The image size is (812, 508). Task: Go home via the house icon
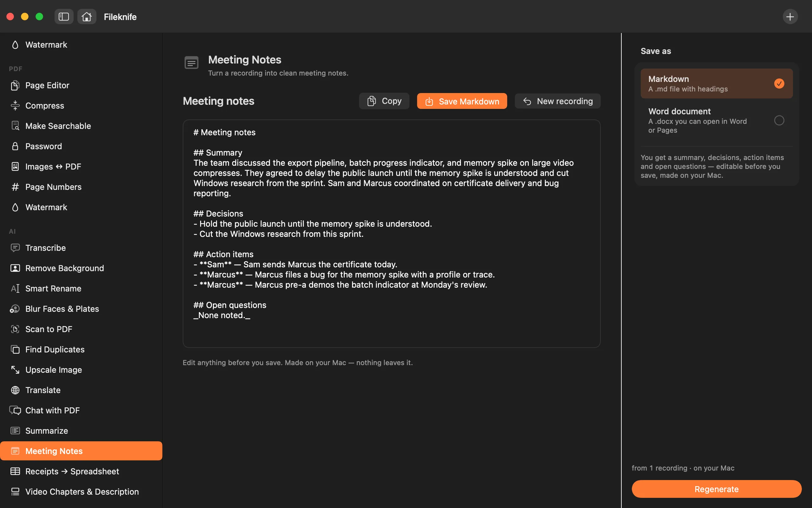tap(87, 17)
